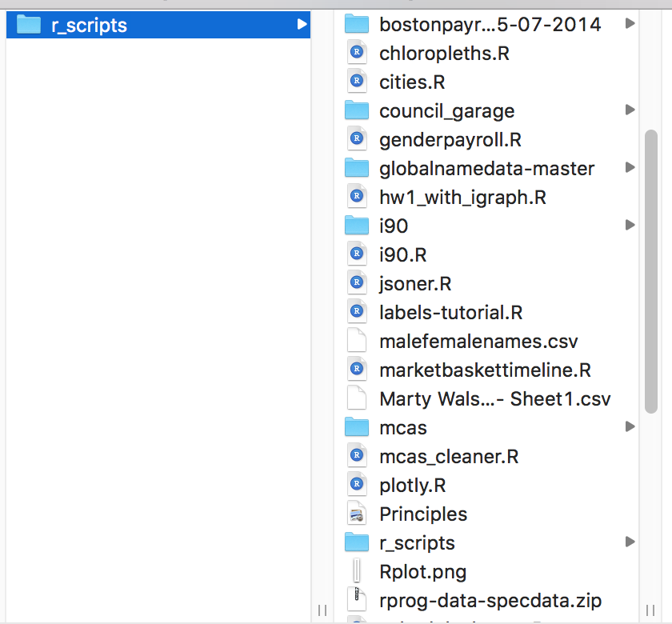
Task: Select the genderpayroll.R file name
Action: (450, 140)
